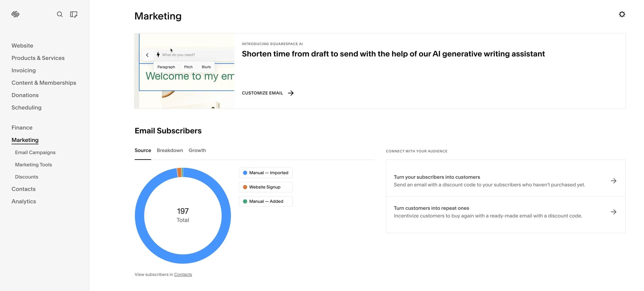Open the search magnifier icon
This screenshot has height=291, width=644.
[60, 14]
